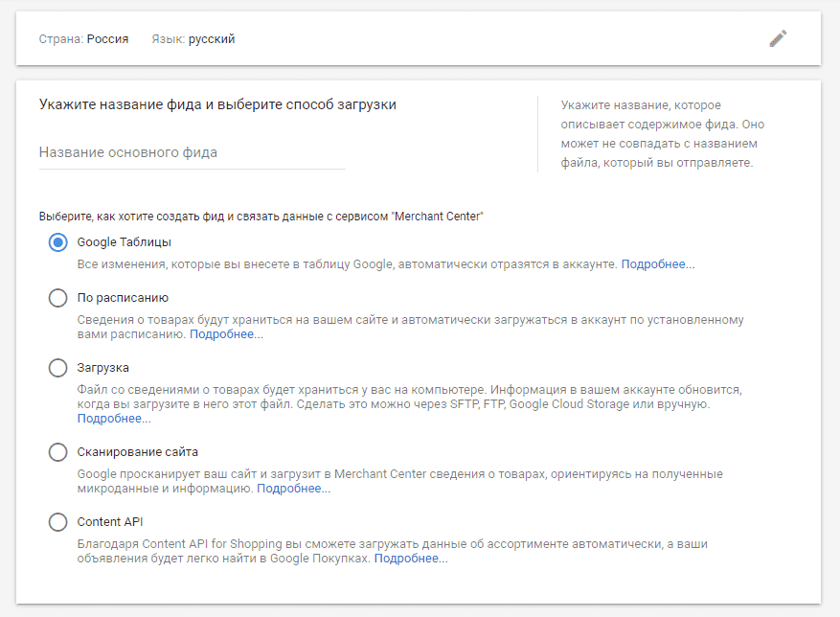This screenshot has width=840, height=617.
Task: Click the Google Таблицы option label
Action: pyautogui.click(x=125, y=242)
